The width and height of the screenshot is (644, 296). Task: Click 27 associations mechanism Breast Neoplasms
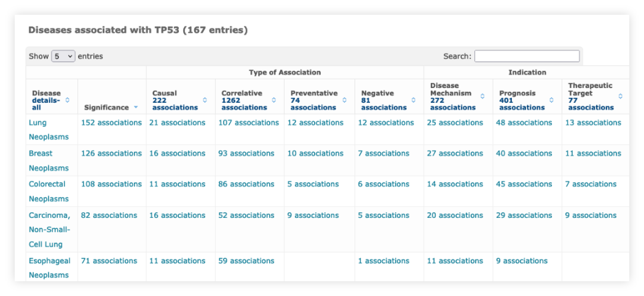point(455,153)
